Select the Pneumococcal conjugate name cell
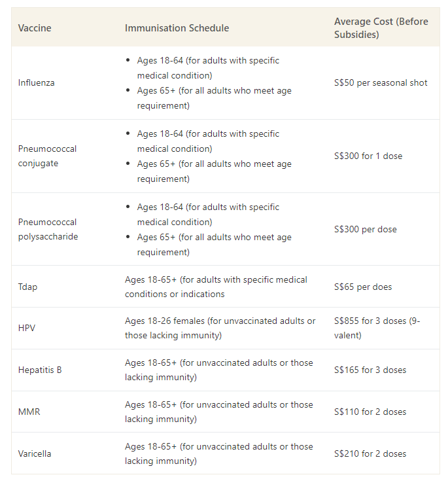Viewport: 448px width, 479px height. pyautogui.click(x=47, y=156)
